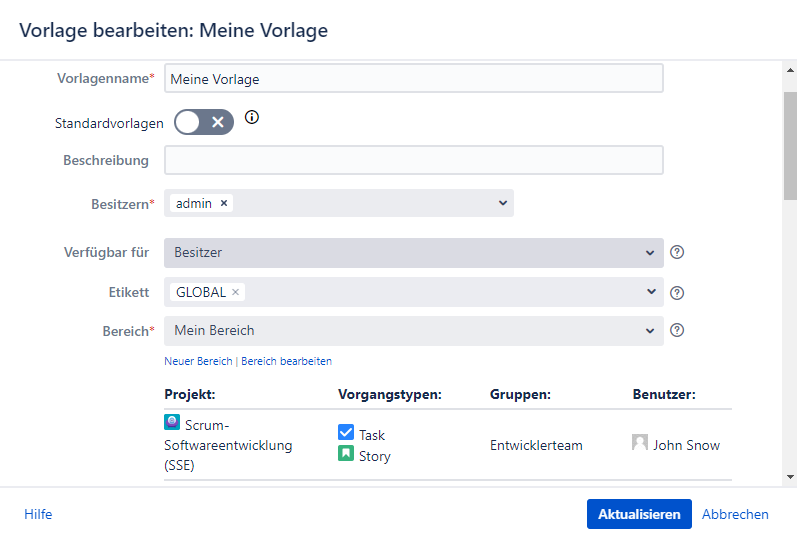Click into the Beschreibung input field
Image resolution: width=797 pixels, height=534 pixels.
pos(413,160)
